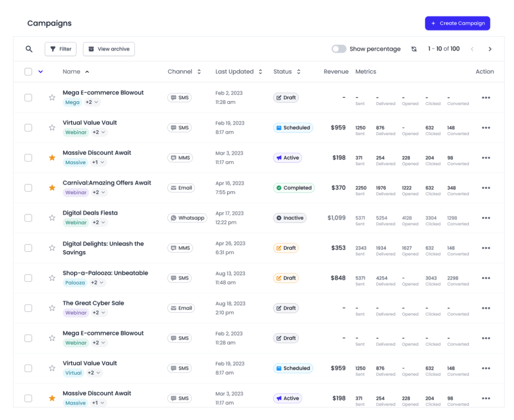The image size is (514, 420).
Task: Click the search magnifier icon
Action: [x=29, y=49]
